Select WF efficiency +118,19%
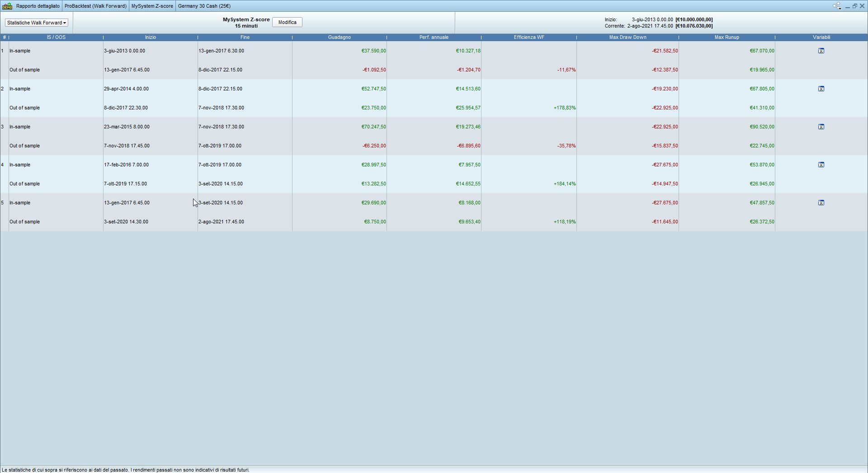Viewport: 868px width, 473px height. 565,222
